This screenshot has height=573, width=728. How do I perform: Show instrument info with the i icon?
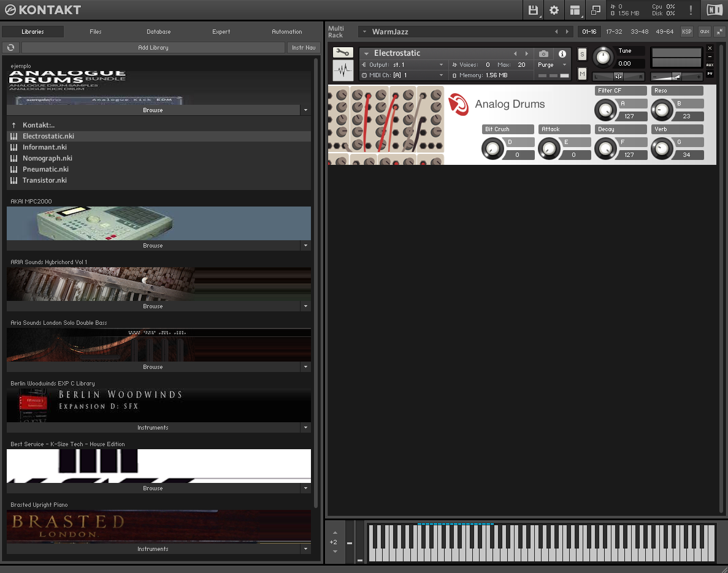coord(562,54)
